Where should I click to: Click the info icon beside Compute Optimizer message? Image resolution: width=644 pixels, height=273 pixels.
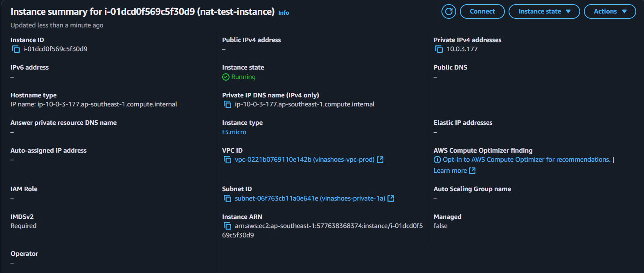pyautogui.click(x=437, y=159)
